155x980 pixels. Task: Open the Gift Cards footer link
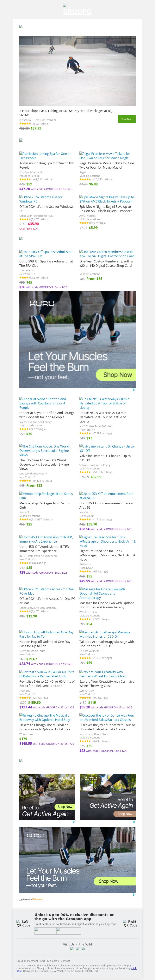pyautogui.click(x=53, y=961)
